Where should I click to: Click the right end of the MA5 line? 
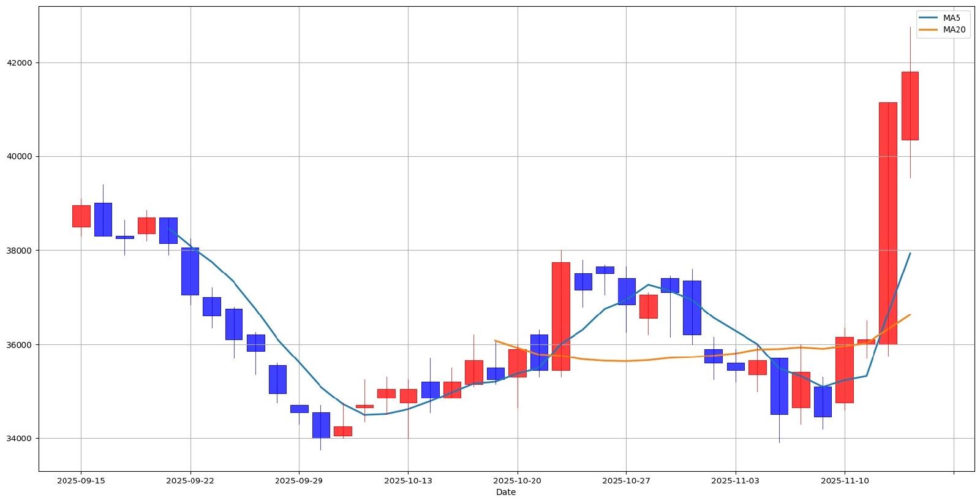coord(910,253)
